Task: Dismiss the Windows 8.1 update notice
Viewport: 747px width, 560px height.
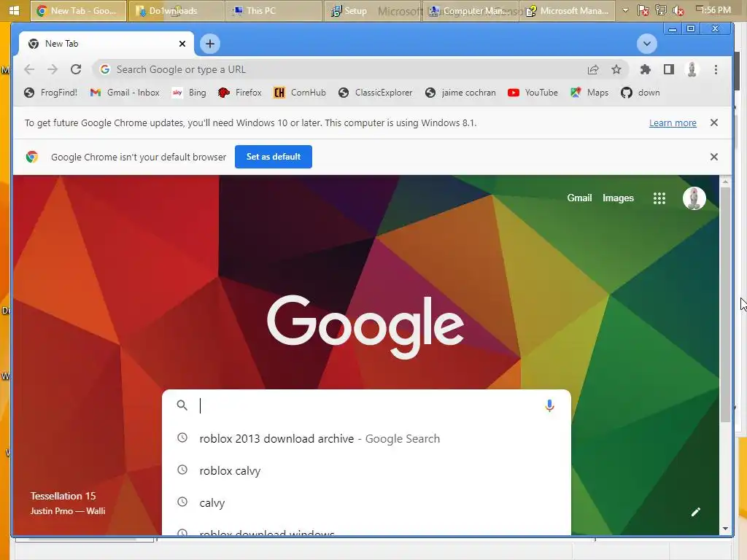Action: coord(713,122)
